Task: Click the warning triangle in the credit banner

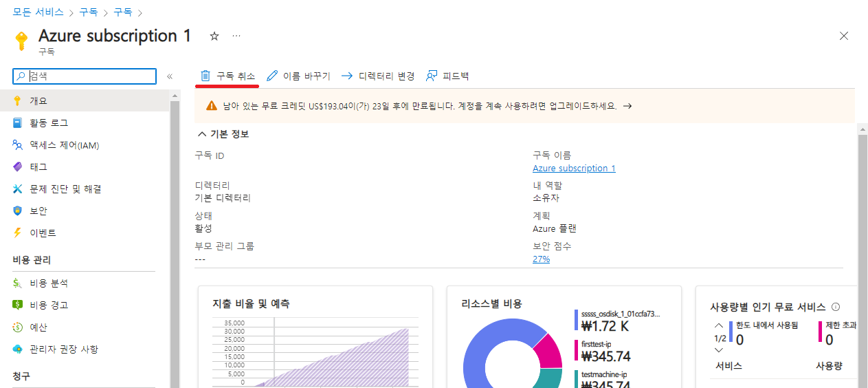Action: click(x=211, y=106)
